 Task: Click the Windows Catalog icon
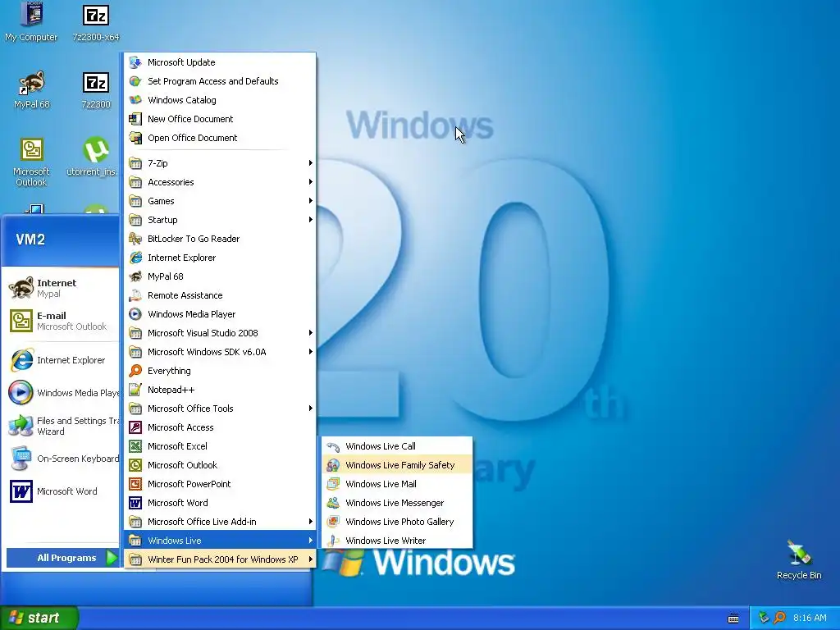click(x=135, y=99)
